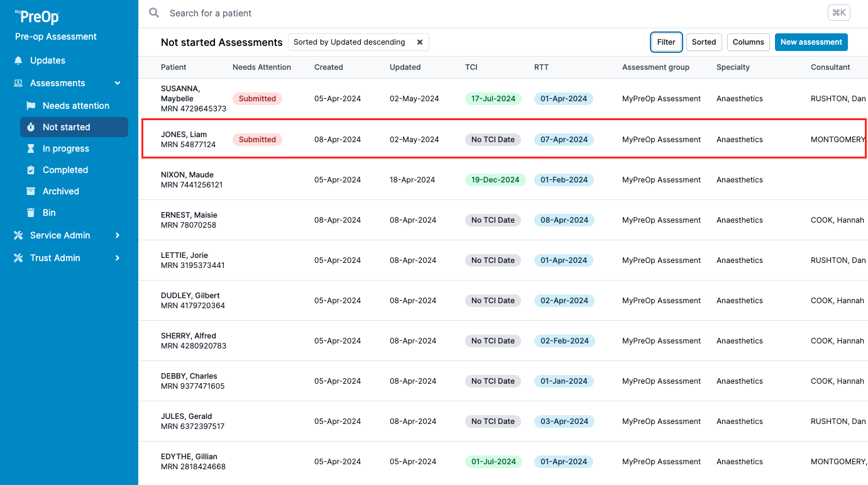Remove the Sorted by Updated descending chip
Image resolution: width=868 pixels, height=485 pixels.
pyautogui.click(x=420, y=42)
